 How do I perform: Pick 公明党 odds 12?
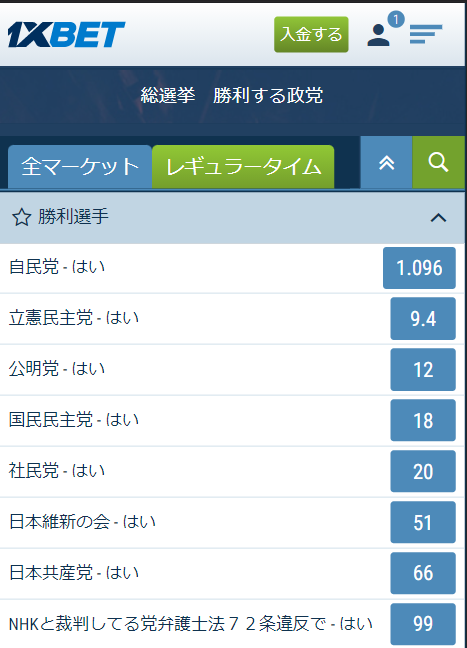(423, 369)
